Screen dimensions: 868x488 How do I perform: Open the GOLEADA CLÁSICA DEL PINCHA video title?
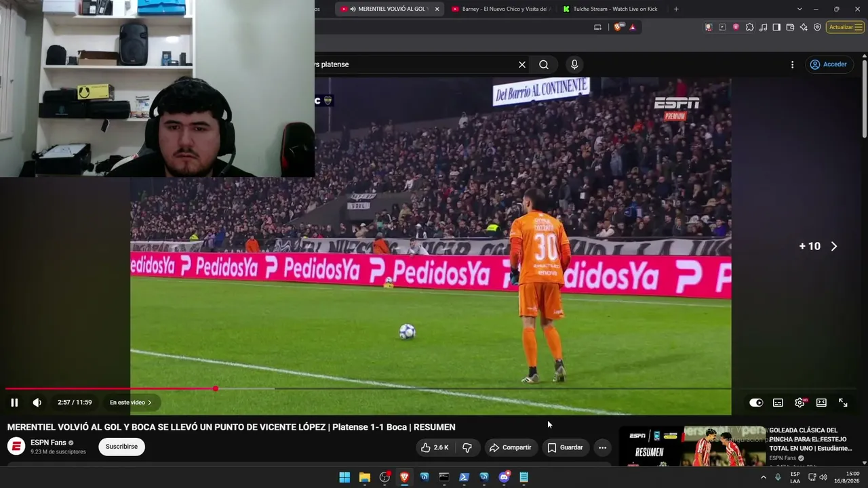810,439
